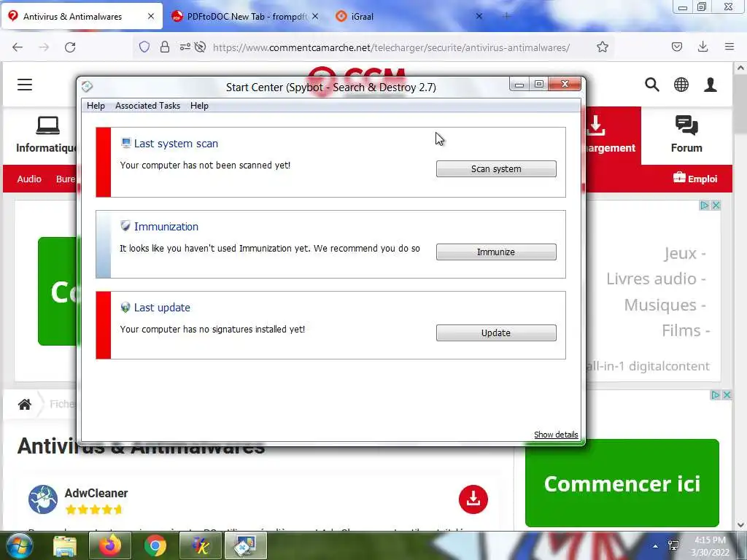
Task: Click the site padlock icon in address bar
Action: click(165, 47)
